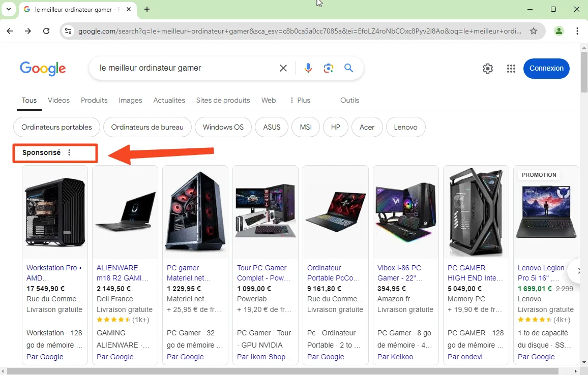
Task: Click the horizontal scrollbar at bottom
Action: (x=283, y=371)
